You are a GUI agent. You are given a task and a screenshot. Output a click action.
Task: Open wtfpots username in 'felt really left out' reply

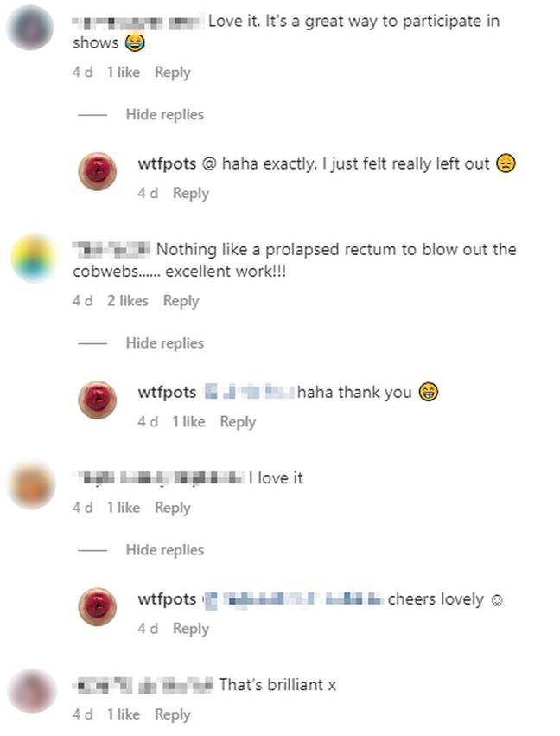coord(167,164)
